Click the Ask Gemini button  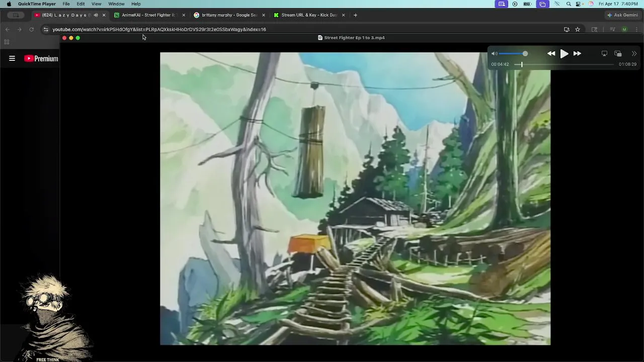[x=622, y=15]
